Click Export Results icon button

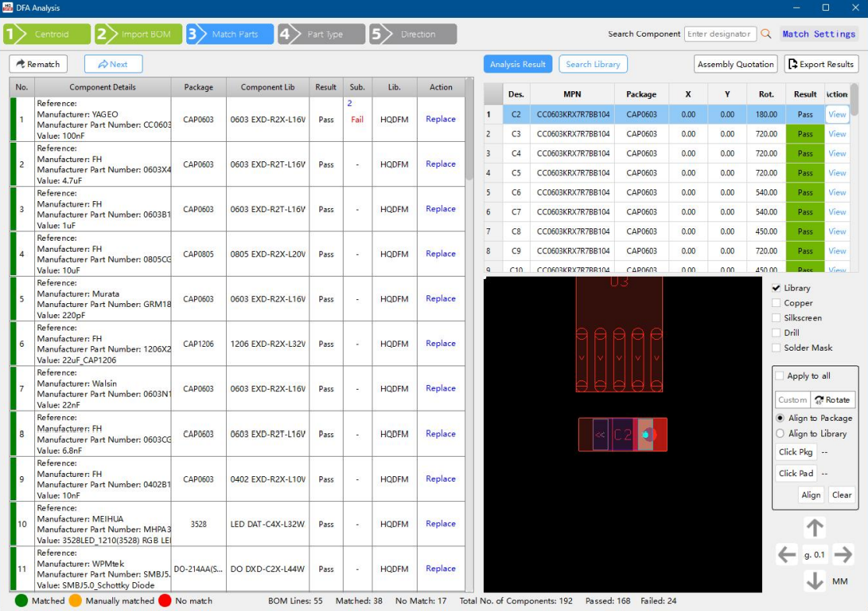(820, 65)
